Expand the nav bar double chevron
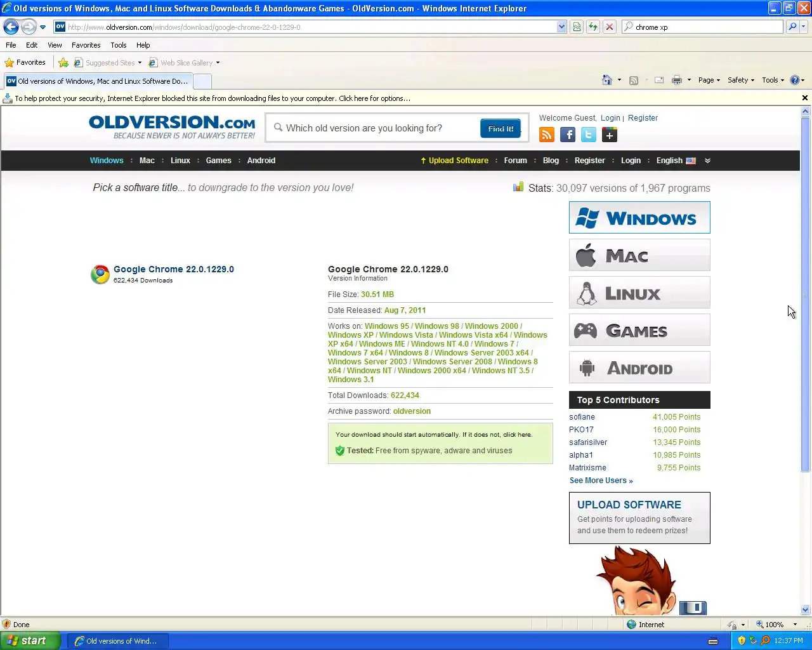 (707, 161)
